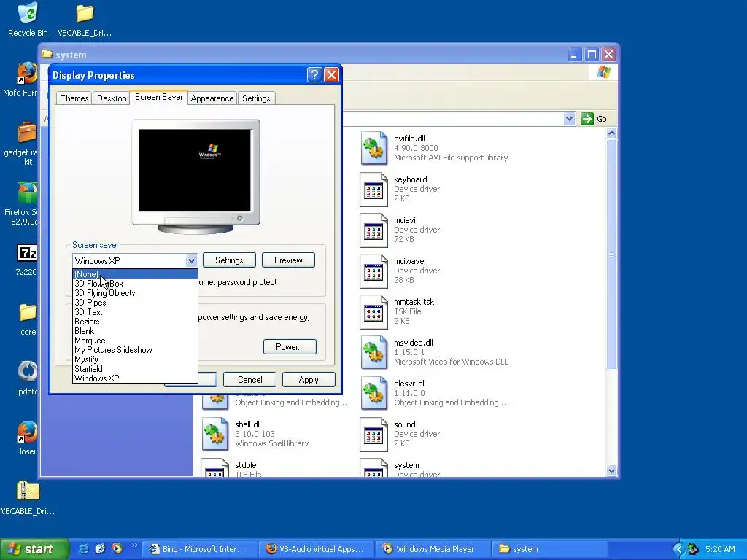Select the msvideo.dll file icon

(373, 353)
